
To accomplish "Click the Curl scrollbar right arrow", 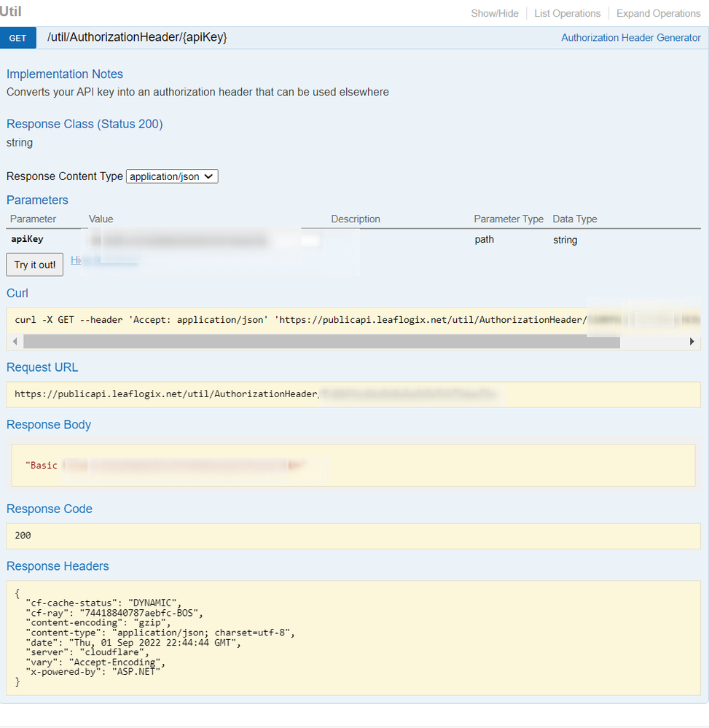I will click(692, 342).
